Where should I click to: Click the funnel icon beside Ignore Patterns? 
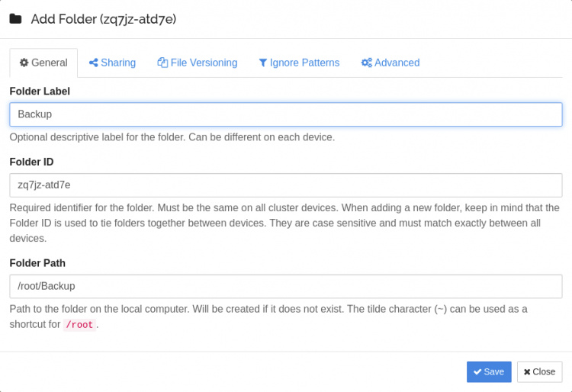[263, 63]
